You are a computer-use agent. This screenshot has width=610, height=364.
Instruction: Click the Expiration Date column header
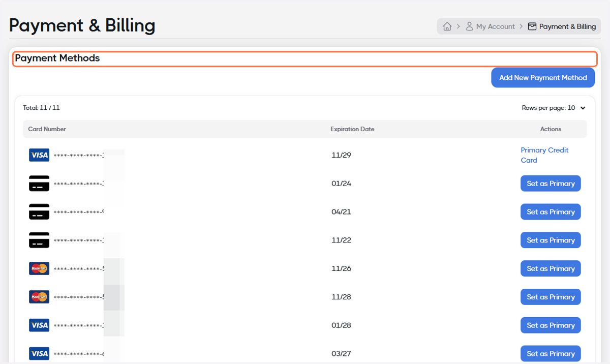coord(352,129)
